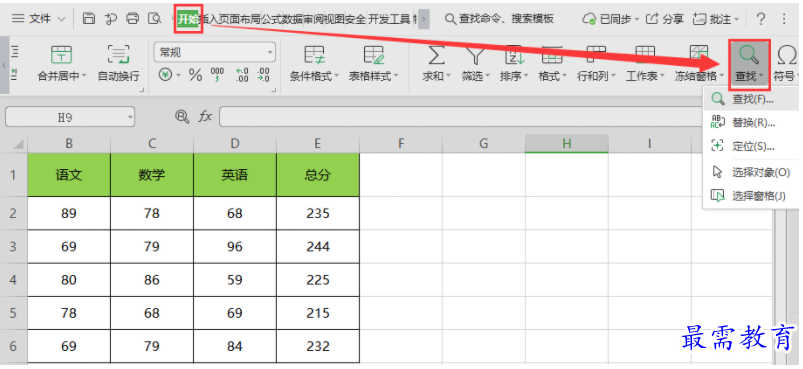The width and height of the screenshot is (803, 369).
Task: Choose 替换(R)... from the dropdown menu
Action: click(751, 122)
